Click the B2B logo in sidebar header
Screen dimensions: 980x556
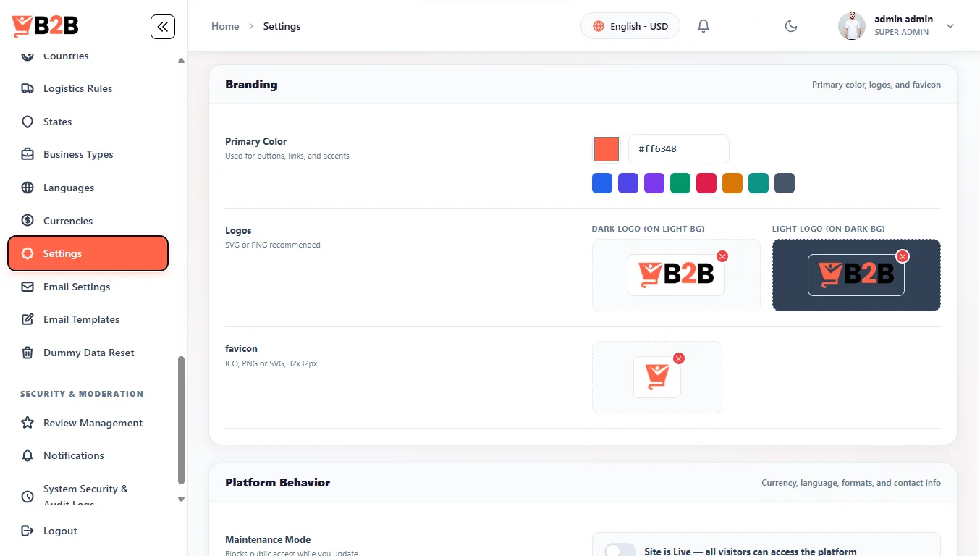[45, 25]
